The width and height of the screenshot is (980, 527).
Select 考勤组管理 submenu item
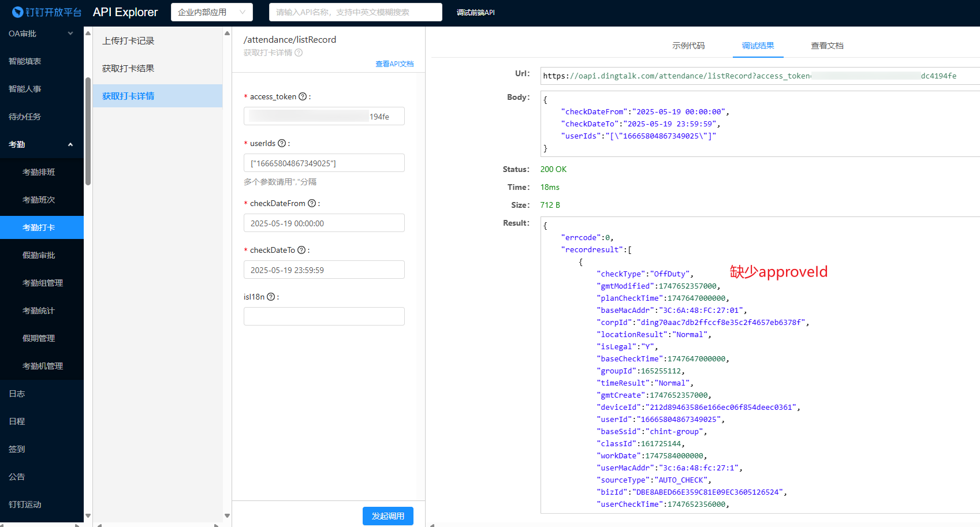pos(43,283)
